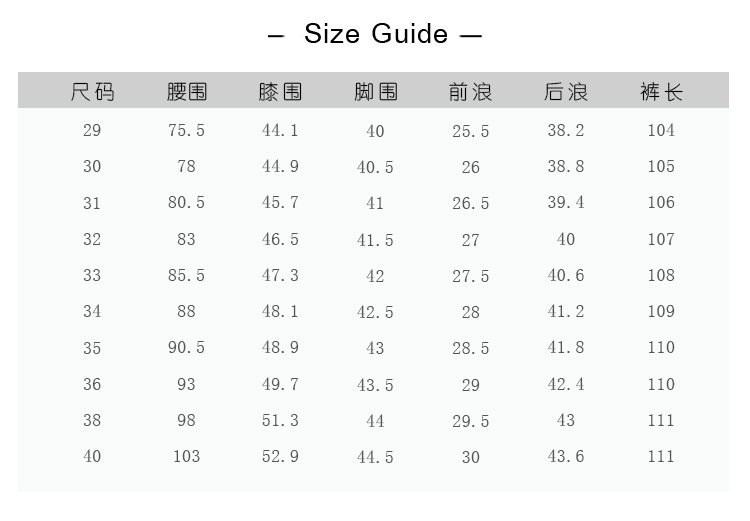This screenshot has width=750, height=521.
Task: Select the back rise value 41.2
Action: coord(566,311)
